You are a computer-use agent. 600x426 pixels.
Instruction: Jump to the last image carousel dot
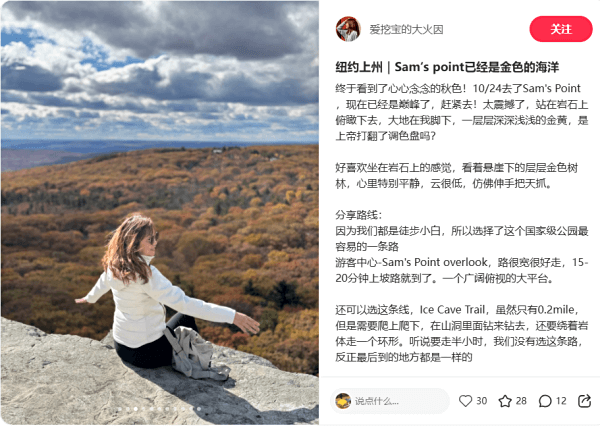199,409
